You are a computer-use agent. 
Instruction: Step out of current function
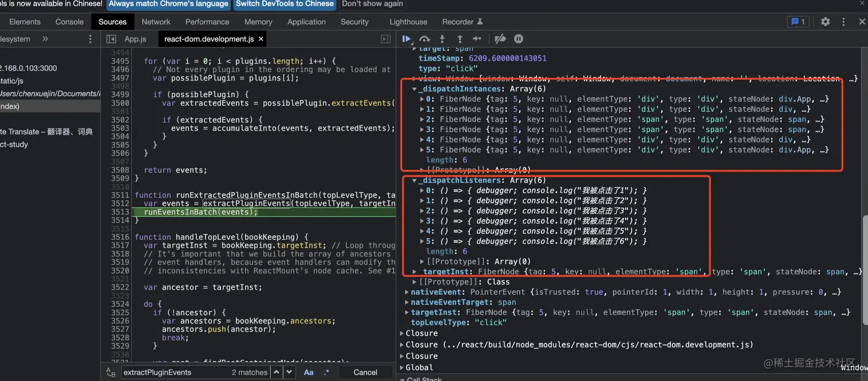coord(459,39)
